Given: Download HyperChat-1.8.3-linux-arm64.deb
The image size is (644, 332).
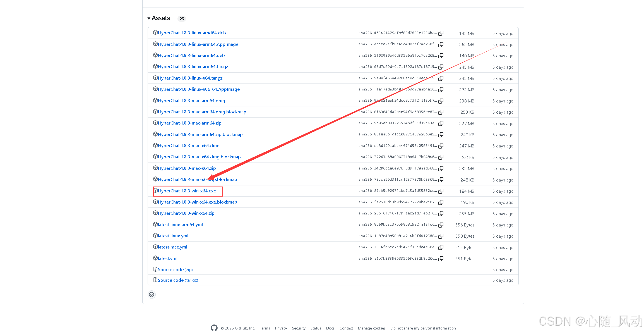Looking at the screenshot, I should click(191, 56).
